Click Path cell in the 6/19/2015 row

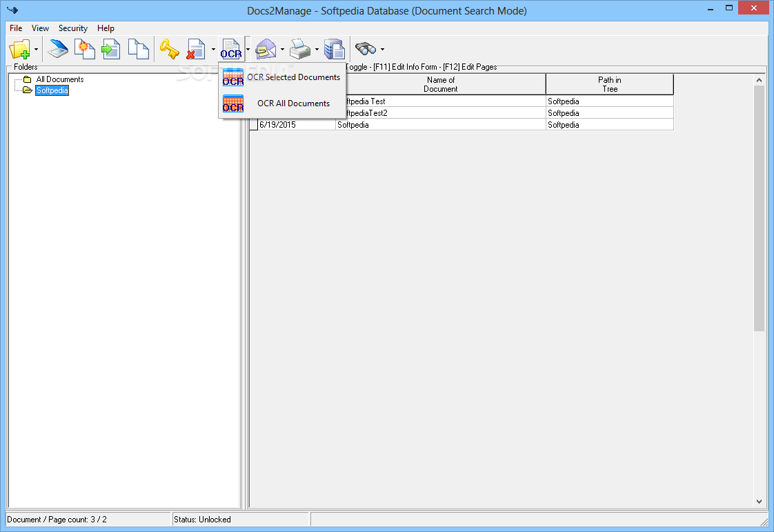[610, 125]
